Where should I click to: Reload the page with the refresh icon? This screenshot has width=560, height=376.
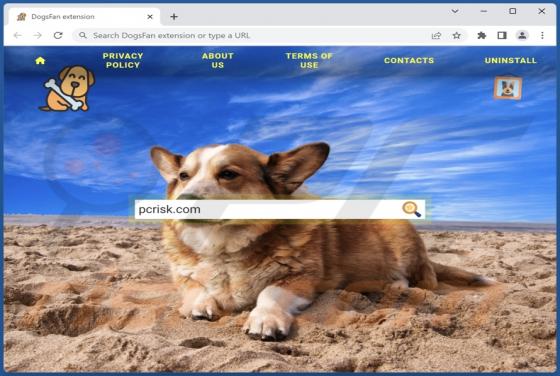pos(58,35)
